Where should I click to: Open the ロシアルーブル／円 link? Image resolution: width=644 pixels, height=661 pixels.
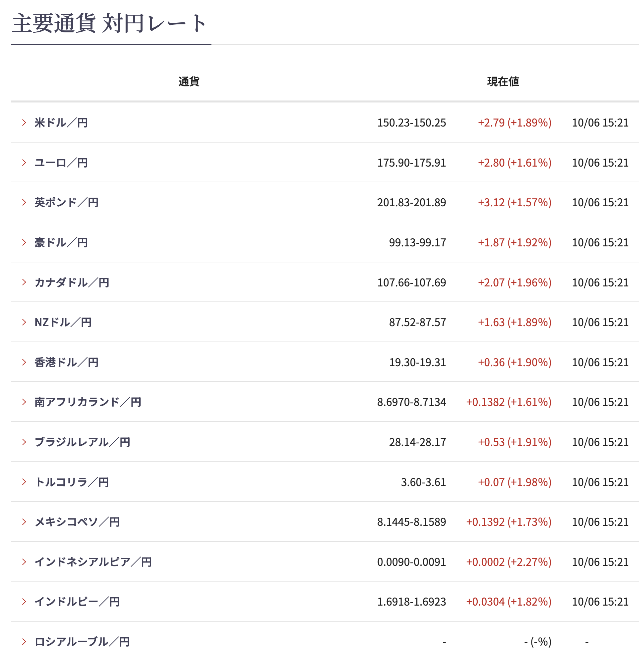(82, 641)
